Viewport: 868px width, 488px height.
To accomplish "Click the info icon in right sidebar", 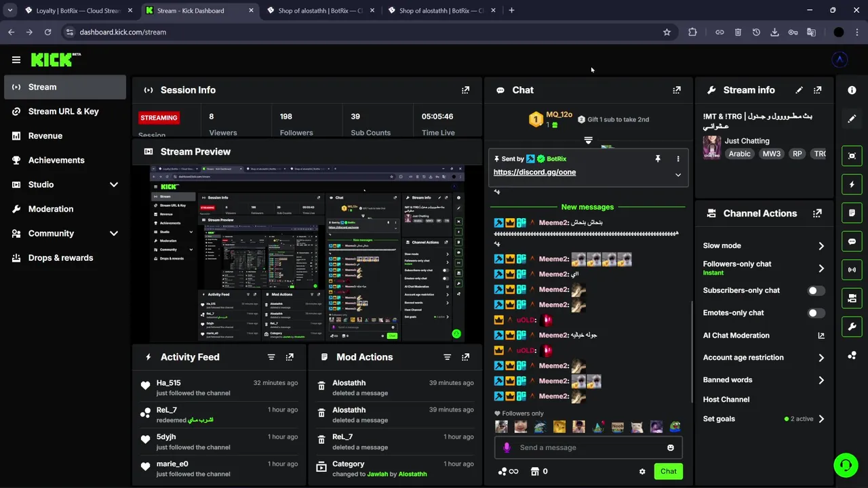I will 852,90.
